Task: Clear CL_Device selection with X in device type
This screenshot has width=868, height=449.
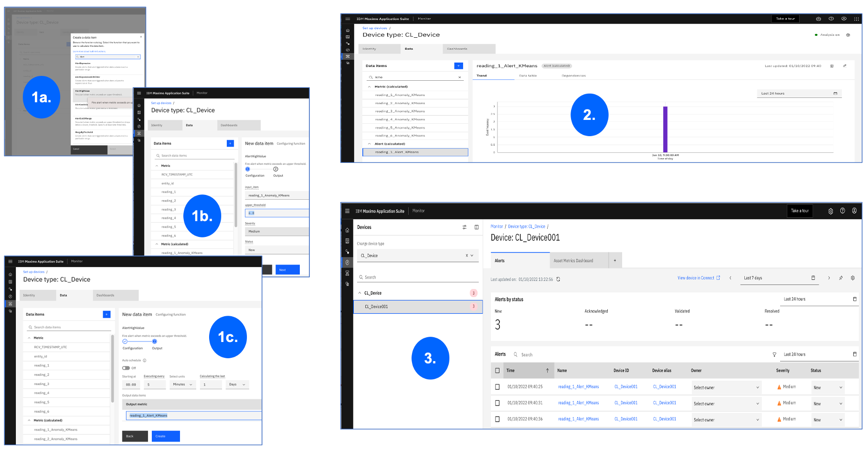Action: (x=467, y=256)
